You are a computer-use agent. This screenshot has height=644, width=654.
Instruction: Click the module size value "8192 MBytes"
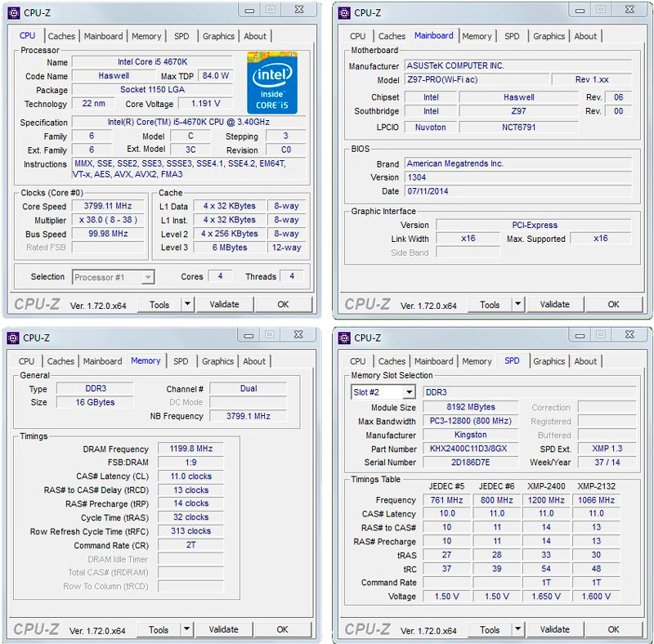pyautogui.click(x=471, y=407)
